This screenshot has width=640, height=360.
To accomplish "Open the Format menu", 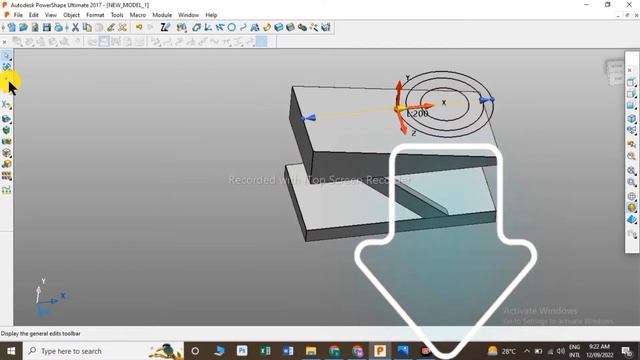I will [x=95, y=15].
